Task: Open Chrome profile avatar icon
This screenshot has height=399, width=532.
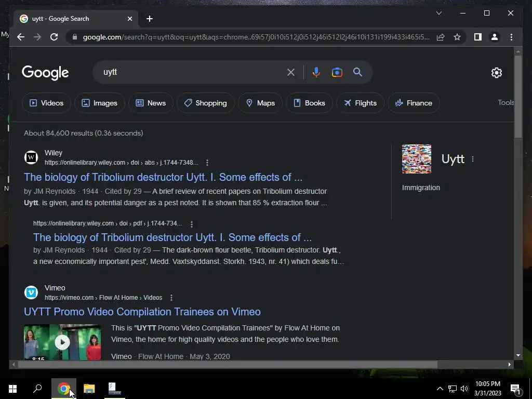Action: tap(495, 37)
